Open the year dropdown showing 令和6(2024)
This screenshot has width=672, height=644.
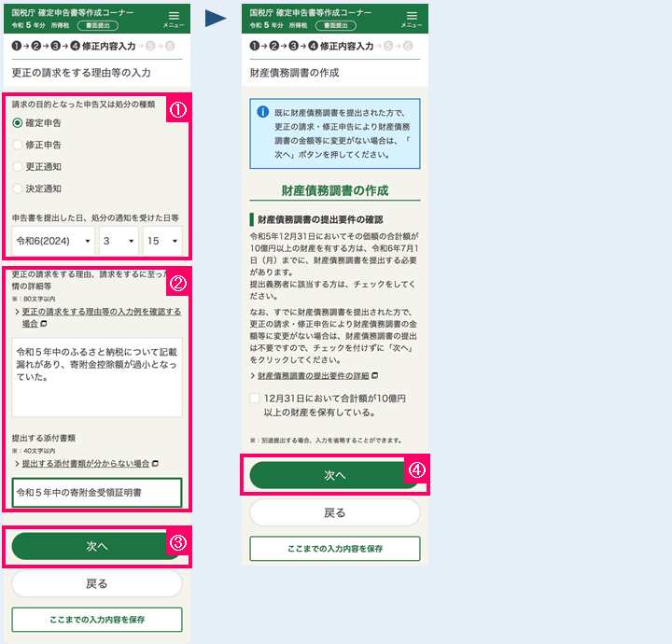53,241
